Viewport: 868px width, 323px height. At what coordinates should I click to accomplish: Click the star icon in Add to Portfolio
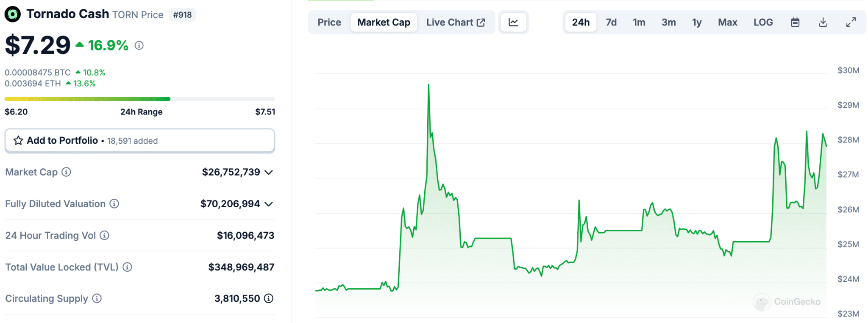[18, 140]
